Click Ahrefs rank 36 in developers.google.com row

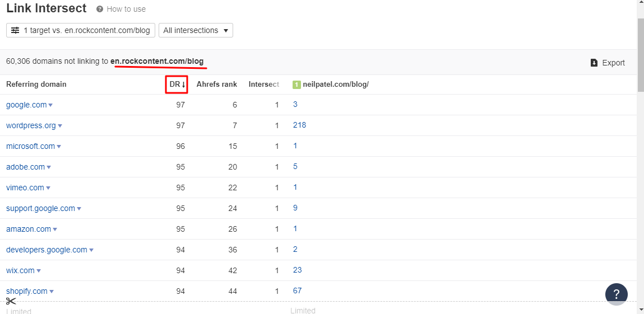pos(233,250)
